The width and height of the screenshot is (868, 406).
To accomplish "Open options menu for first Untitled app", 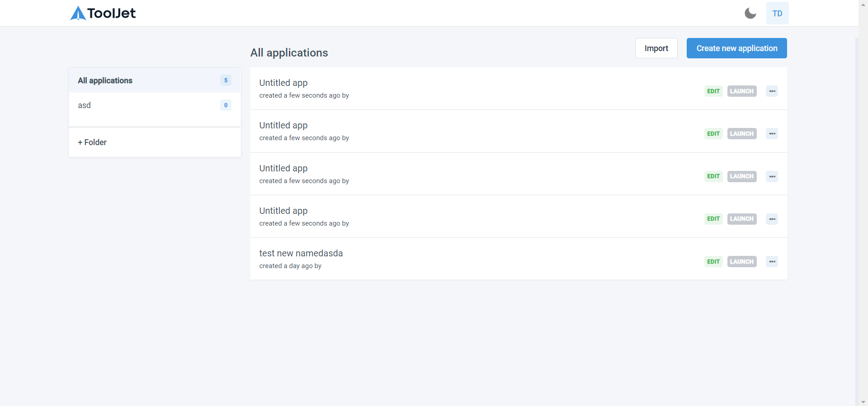I will [x=771, y=91].
